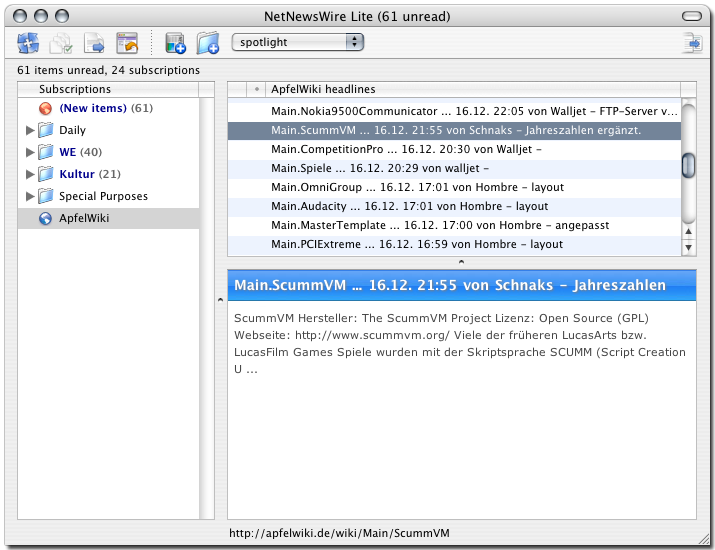This screenshot has width=715, height=550.
Task: Open the Main.Audacity headline
Action: pos(454,207)
